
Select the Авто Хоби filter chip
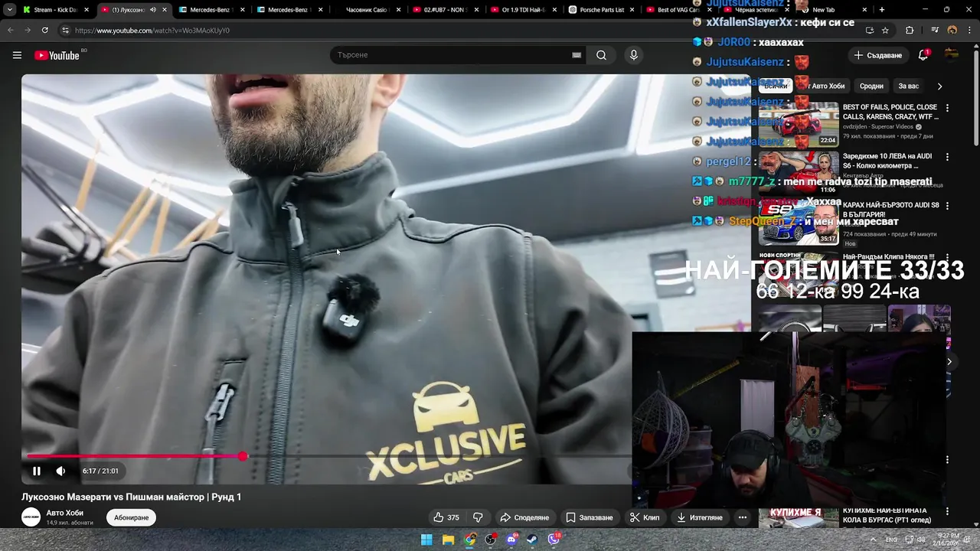[825, 86]
